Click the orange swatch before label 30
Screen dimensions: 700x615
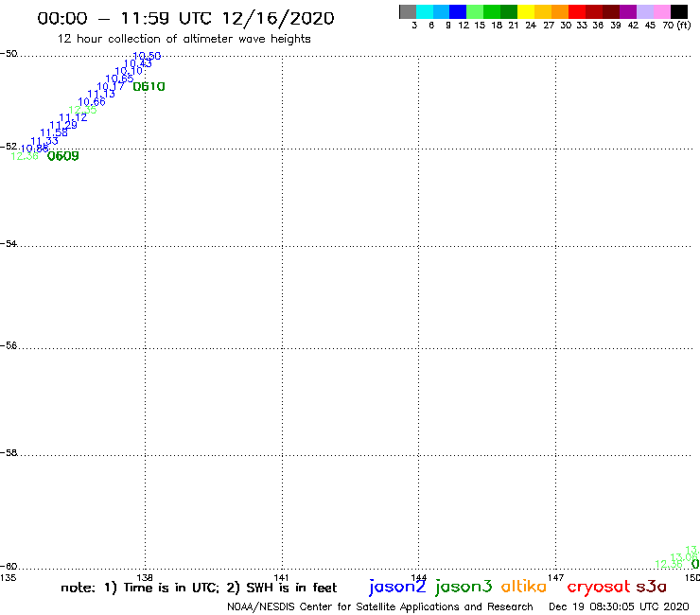coord(560,11)
